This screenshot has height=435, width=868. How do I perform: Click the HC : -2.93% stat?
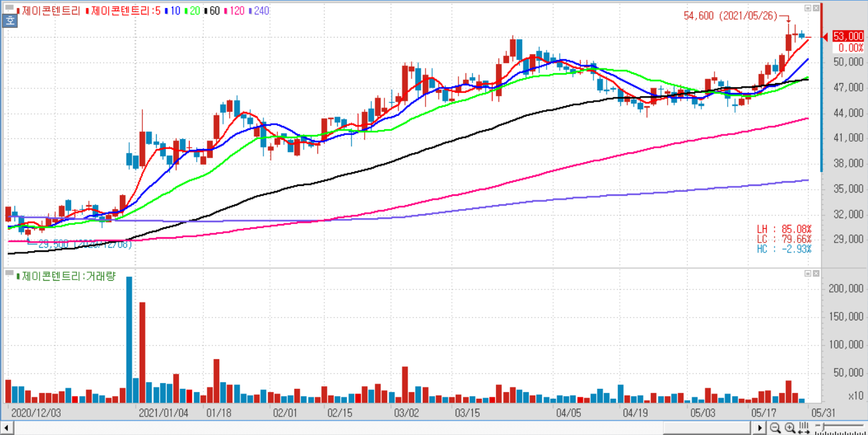point(784,248)
